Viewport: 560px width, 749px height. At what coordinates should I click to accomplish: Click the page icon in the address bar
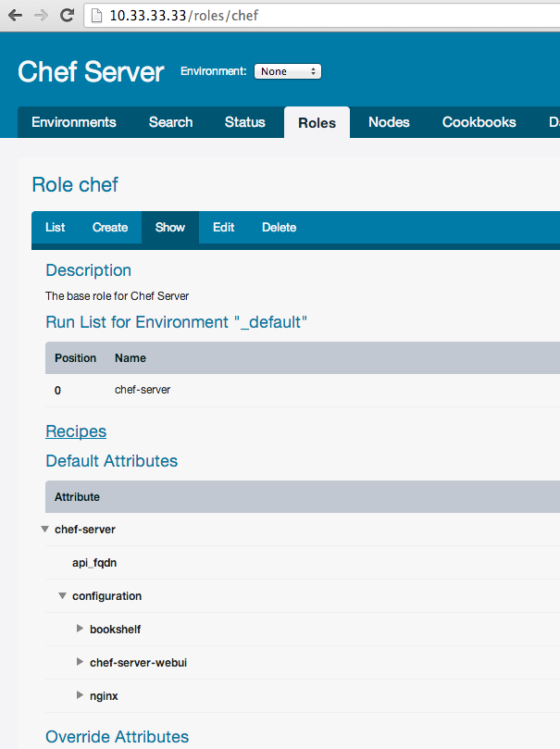[x=97, y=16]
